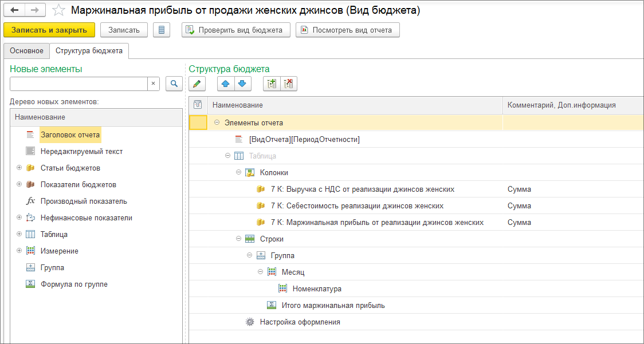Viewport: 644px width, 344px height.
Task: Click the add element icon with green plus
Action: pos(272,84)
